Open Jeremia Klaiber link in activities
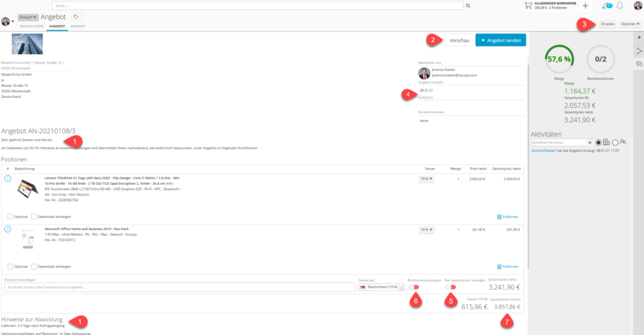The height and width of the screenshot is (335, 644). click(x=543, y=151)
